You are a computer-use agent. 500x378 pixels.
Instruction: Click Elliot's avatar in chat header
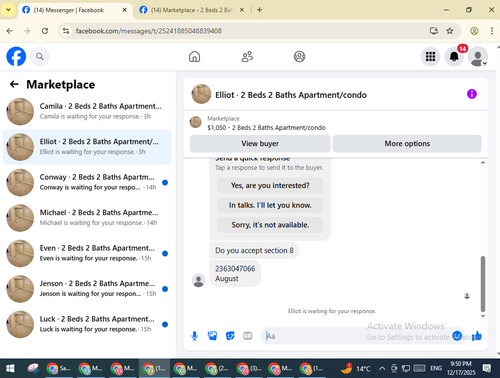click(201, 94)
